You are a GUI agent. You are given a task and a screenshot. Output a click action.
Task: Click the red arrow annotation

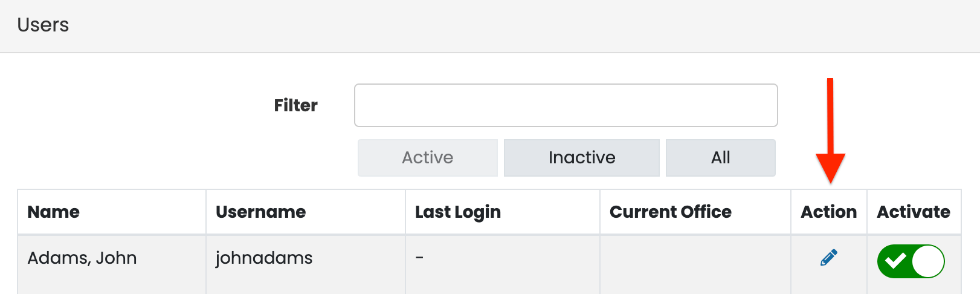tap(830, 131)
